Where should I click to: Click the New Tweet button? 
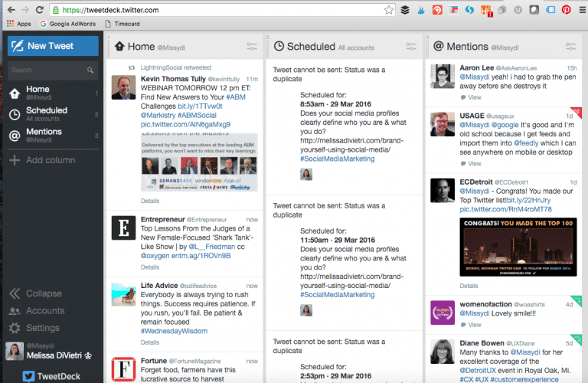(53, 46)
